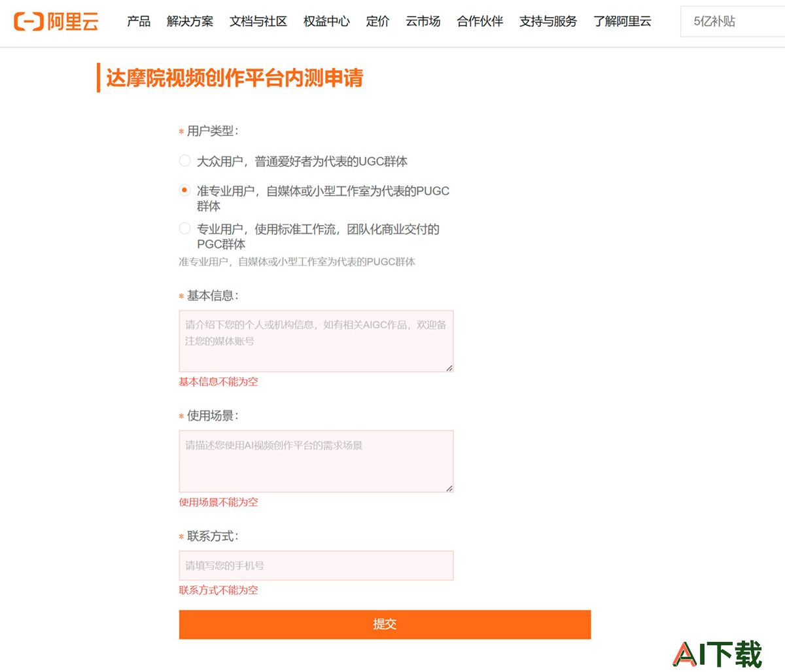Click the 使用场景 textarea resize handle
Image resolution: width=785 pixels, height=672 pixels.
coord(449,488)
